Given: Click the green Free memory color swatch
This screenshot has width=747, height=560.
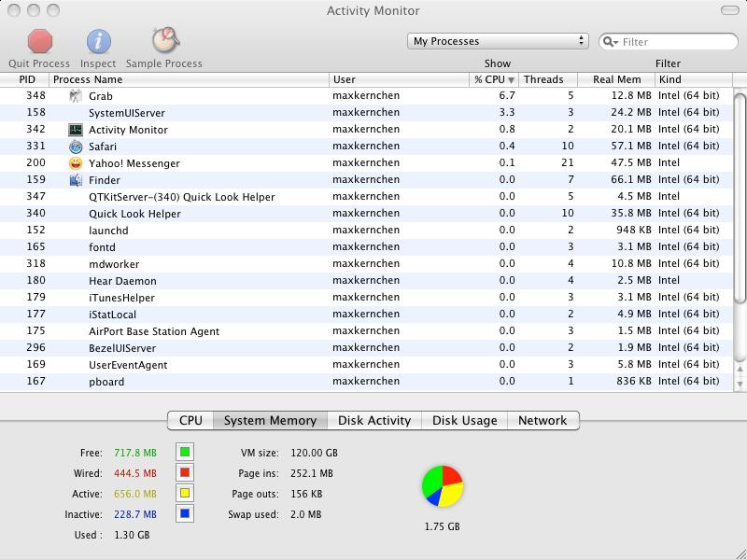Looking at the screenshot, I should click(185, 452).
